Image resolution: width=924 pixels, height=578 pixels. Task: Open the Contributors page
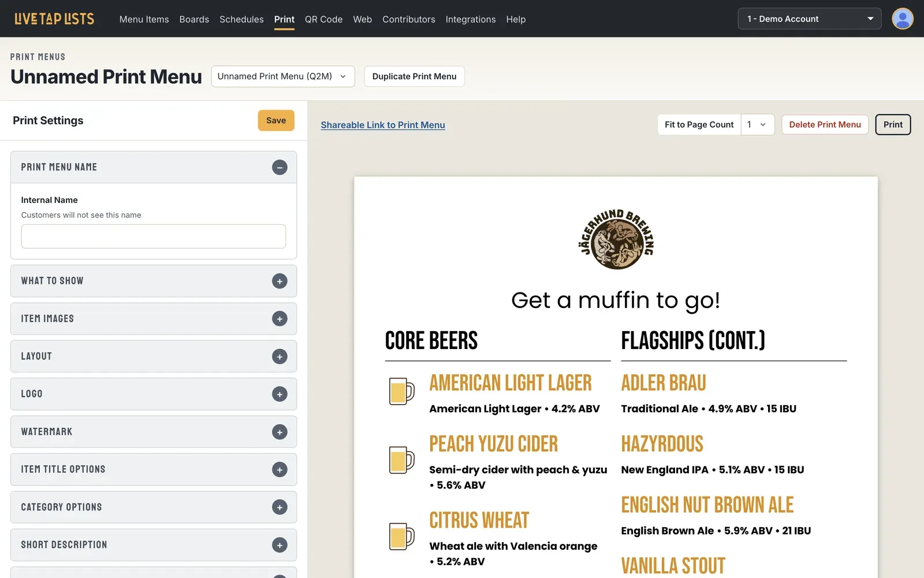[x=409, y=19]
